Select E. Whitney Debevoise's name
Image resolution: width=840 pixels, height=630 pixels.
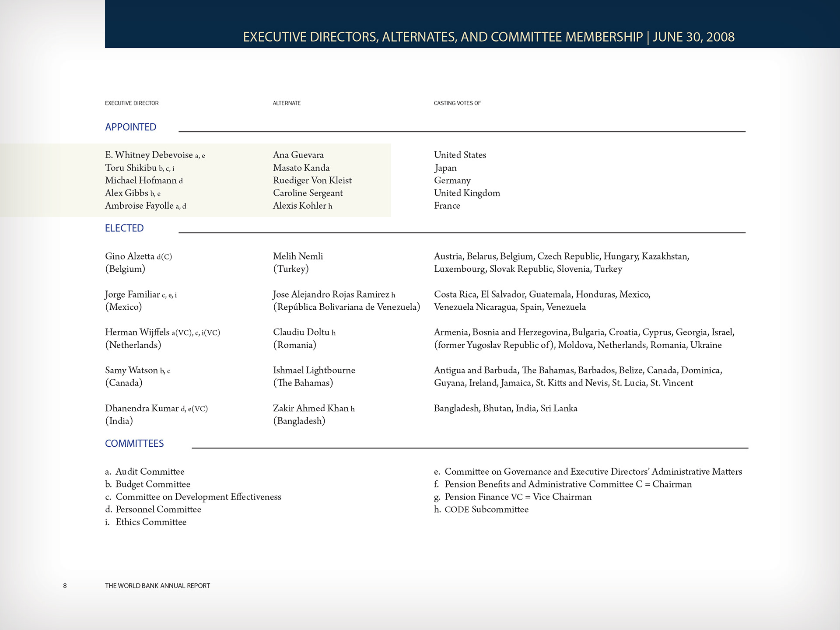click(153, 155)
